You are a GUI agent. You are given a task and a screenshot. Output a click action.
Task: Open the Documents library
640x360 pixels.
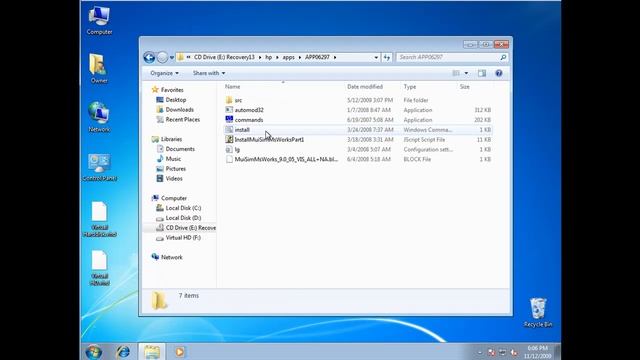click(180, 149)
